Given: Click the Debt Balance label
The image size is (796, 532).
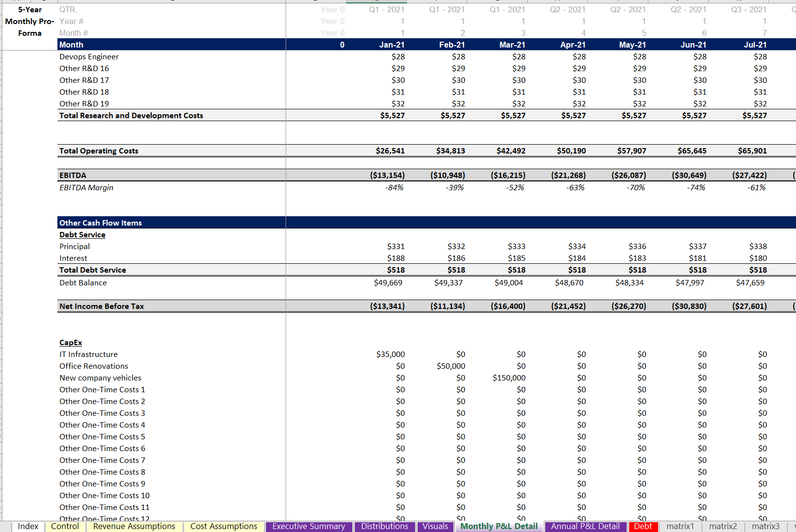Looking at the screenshot, I should pyautogui.click(x=83, y=283).
